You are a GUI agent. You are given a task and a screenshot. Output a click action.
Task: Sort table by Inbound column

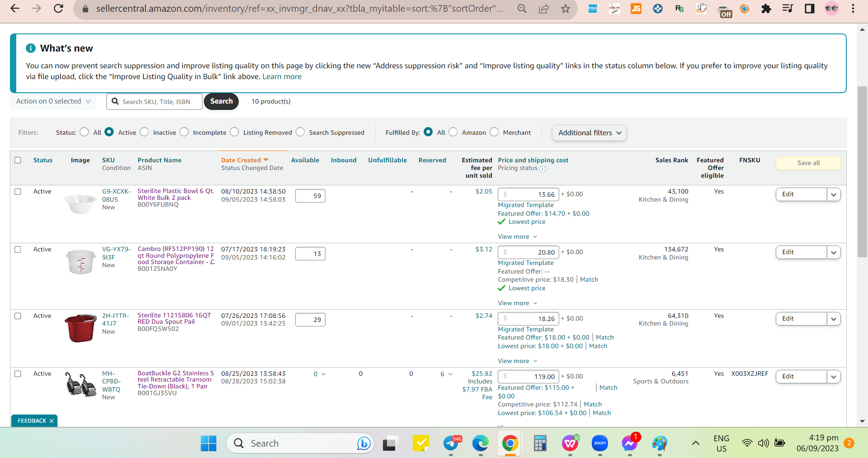coord(344,160)
